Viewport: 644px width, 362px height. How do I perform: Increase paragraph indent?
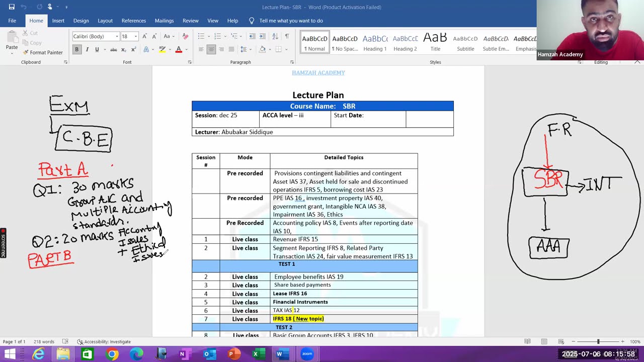[262, 36]
